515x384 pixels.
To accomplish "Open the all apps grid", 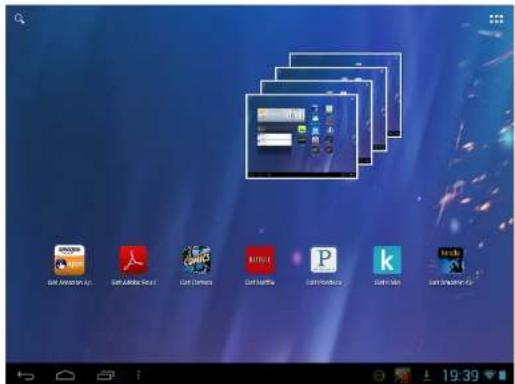I will (x=496, y=19).
